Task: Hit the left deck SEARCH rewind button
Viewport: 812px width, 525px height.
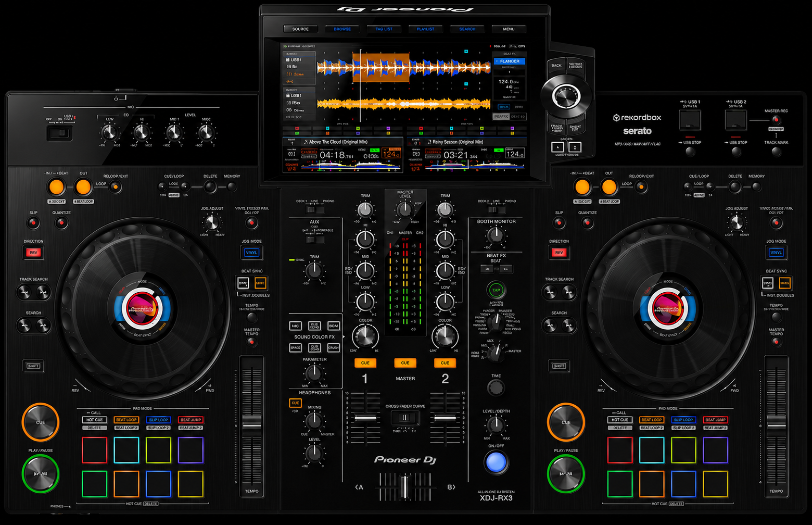Action: (x=24, y=327)
